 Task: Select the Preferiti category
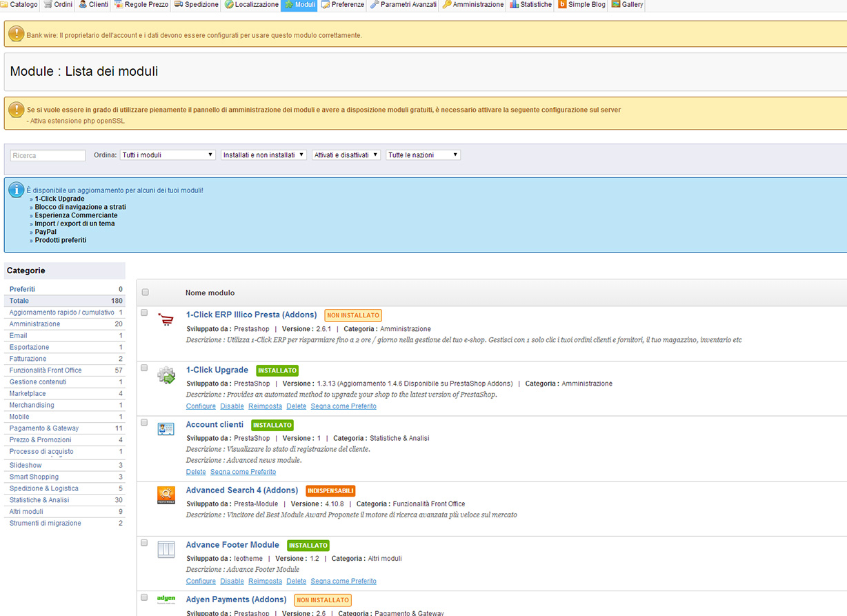click(65, 289)
